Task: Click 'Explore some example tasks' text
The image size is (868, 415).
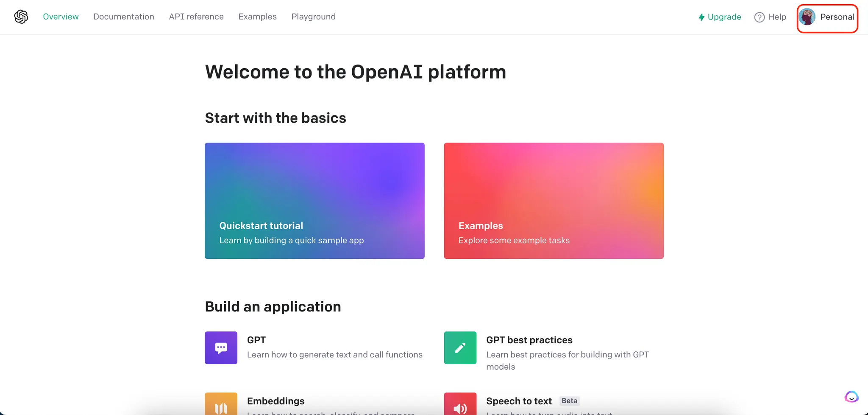Action: coord(514,240)
